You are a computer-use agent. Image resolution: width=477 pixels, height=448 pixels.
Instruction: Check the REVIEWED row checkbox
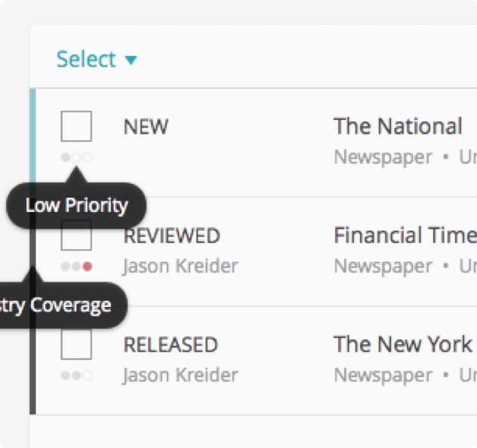click(x=76, y=235)
